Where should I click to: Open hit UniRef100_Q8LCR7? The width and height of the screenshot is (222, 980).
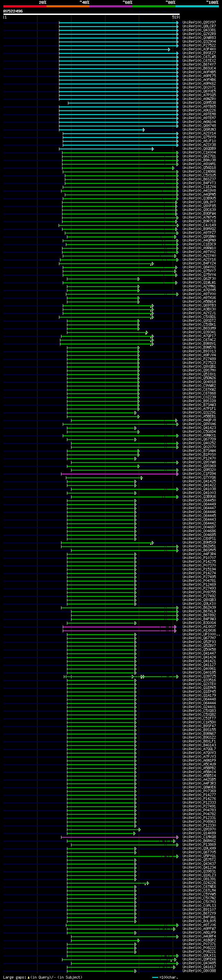click(x=199, y=26)
